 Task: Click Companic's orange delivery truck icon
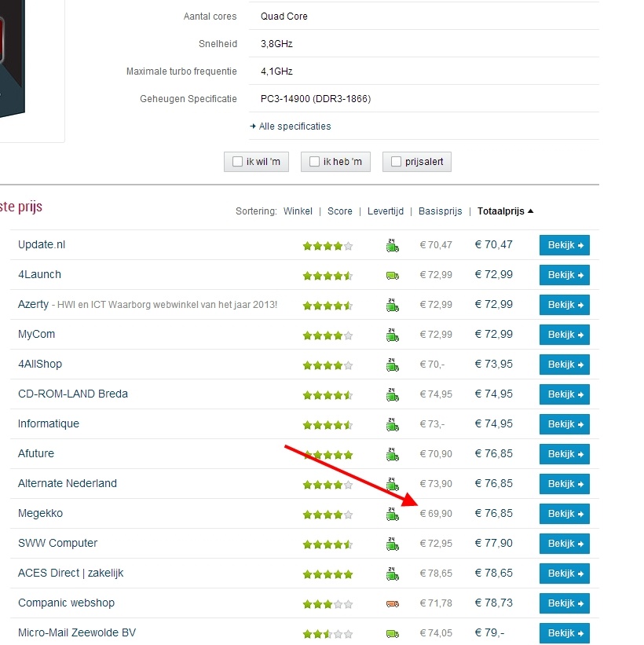click(x=393, y=604)
